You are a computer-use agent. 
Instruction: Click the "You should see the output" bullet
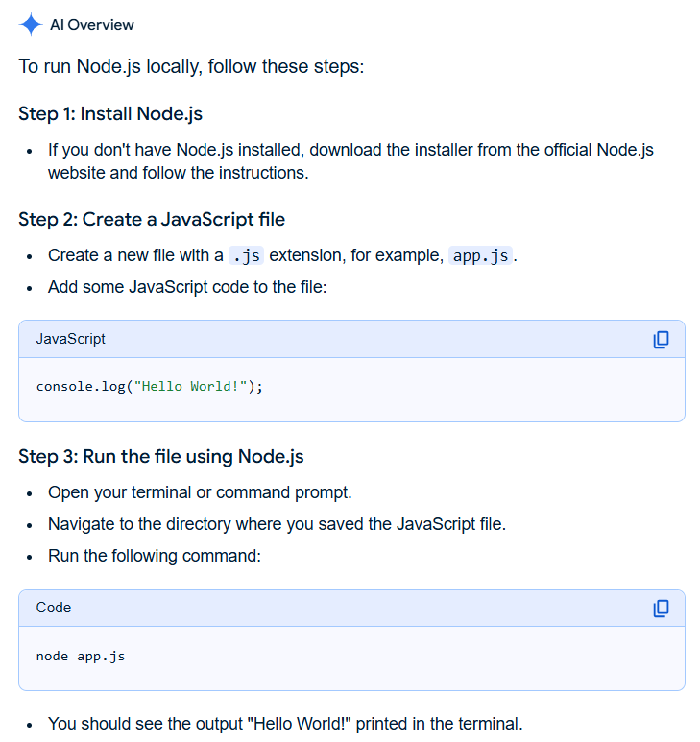coord(285,724)
